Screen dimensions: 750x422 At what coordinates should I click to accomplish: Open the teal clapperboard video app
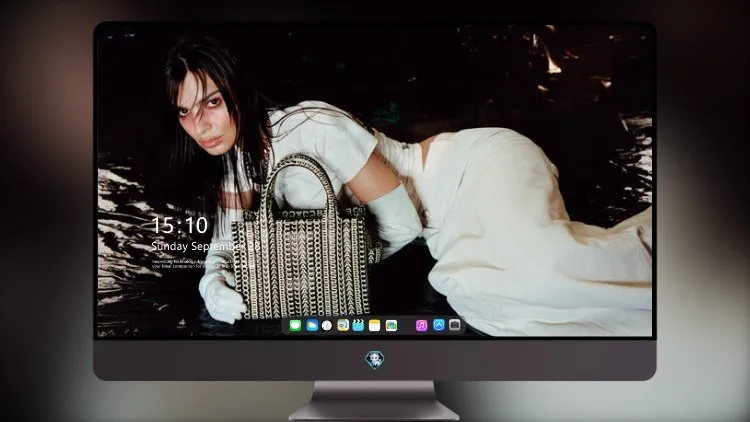click(x=358, y=326)
